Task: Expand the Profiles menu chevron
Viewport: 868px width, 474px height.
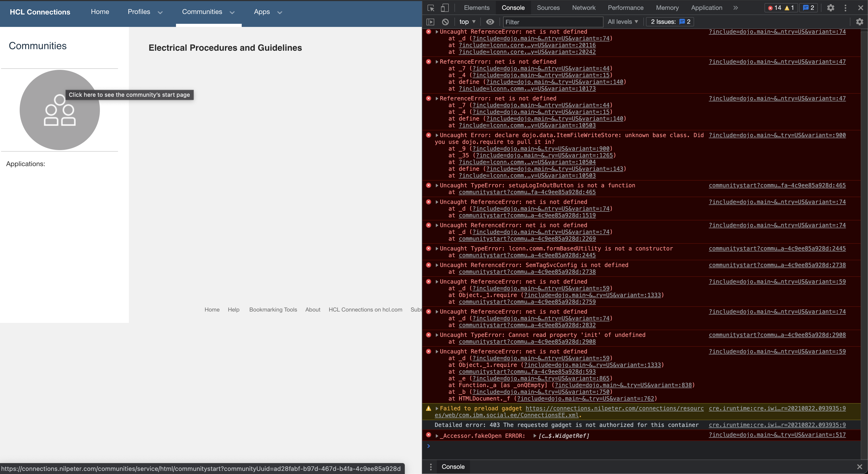Action: 160,12
